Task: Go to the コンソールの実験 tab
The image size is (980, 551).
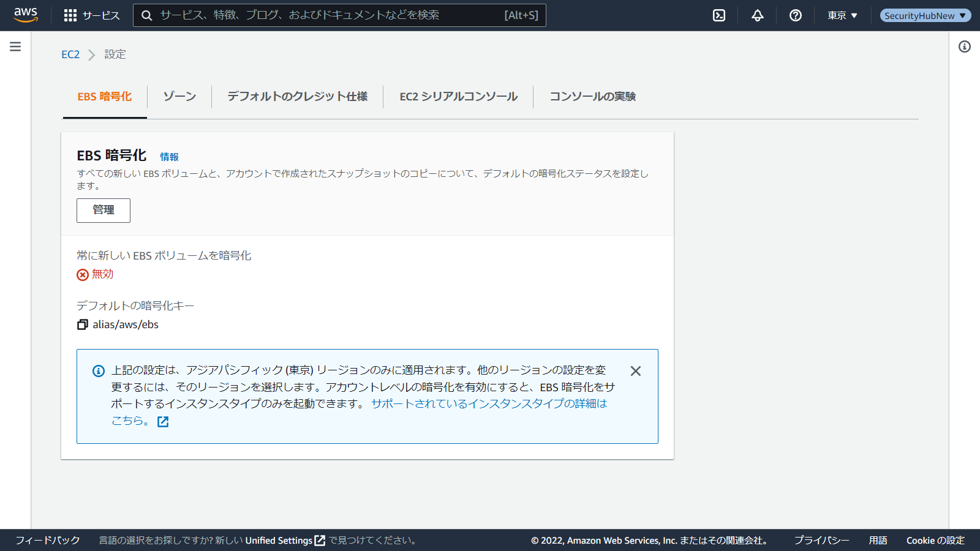Action: pyautogui.click(x=592, y=97)
